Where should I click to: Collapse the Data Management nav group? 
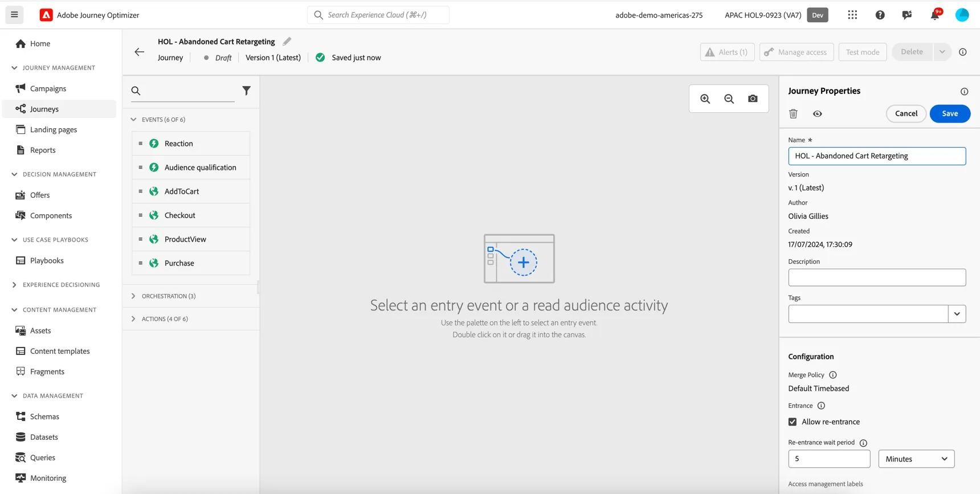pyautogui.click(x=14, y=396)
